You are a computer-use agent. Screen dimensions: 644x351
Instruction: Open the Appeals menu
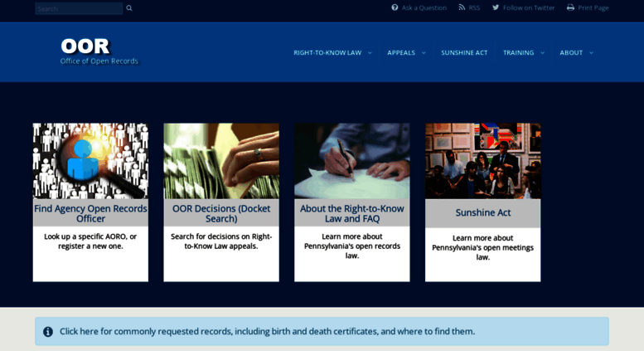401,52
